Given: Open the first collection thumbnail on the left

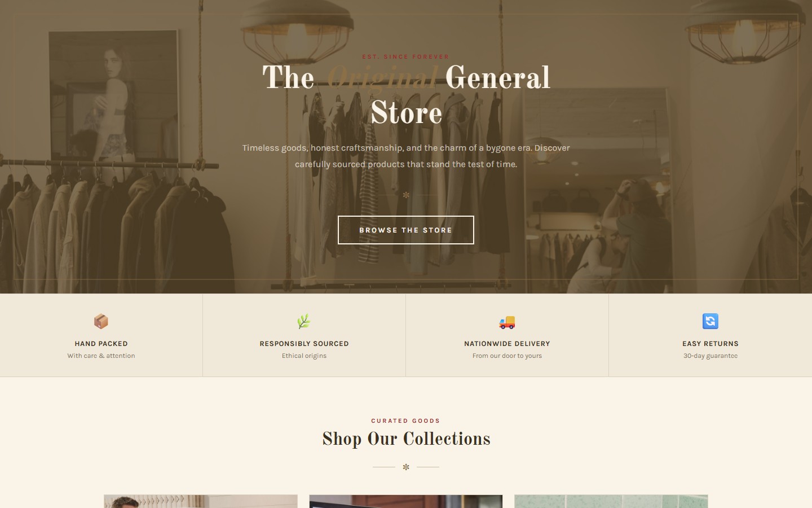Looking at the screenshot, I should pos(201,501).
